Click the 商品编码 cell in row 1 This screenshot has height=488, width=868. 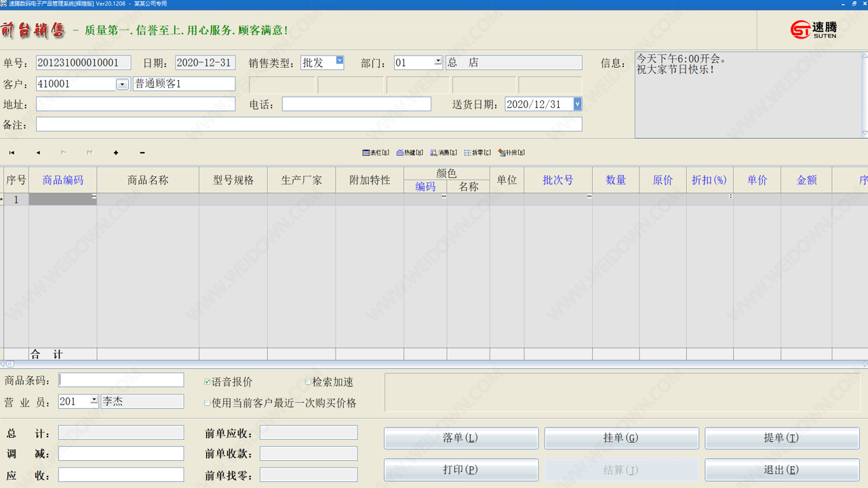pos(63,199)
